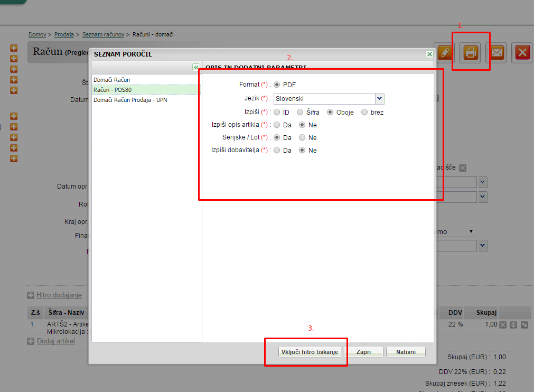Click the Šifra - Naziv column header
Viewport: 534px width, 392px height.
[66, 313]
